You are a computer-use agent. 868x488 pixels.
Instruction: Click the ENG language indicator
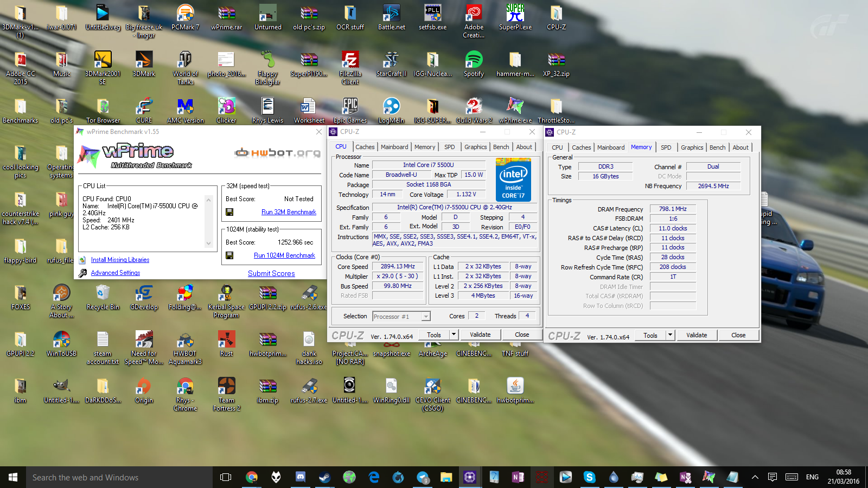pos(812,477)
